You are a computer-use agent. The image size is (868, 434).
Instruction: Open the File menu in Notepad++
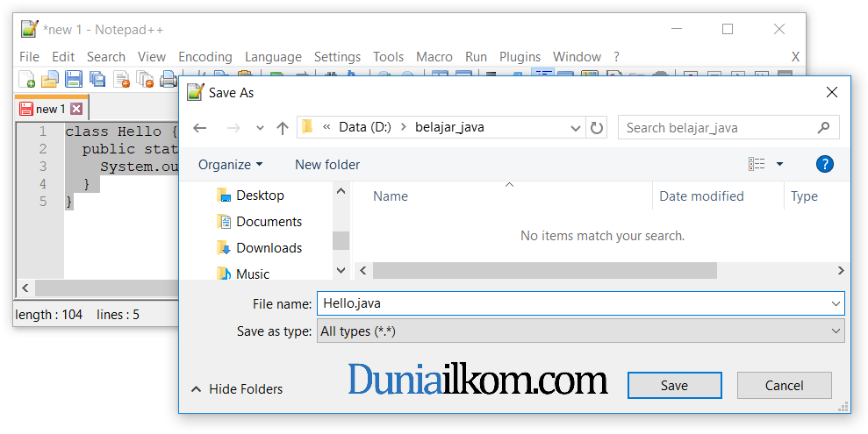pos(29,57)
